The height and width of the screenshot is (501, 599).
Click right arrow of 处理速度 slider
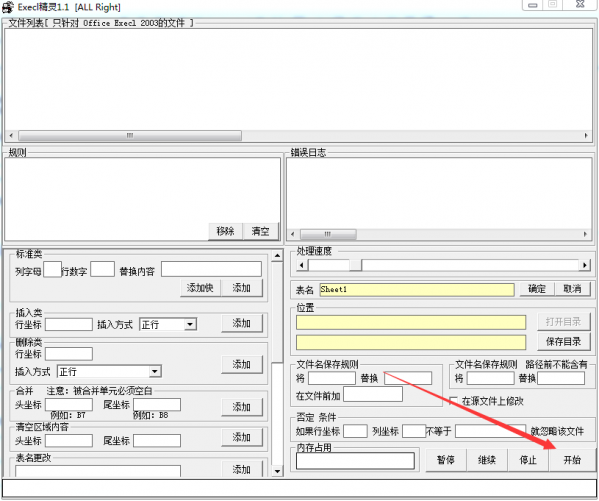[584, 265]
